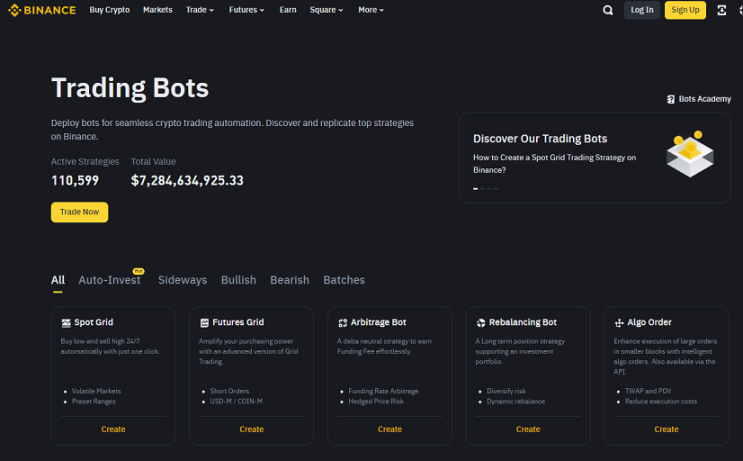Click the yellow Sign Up button
The image size is (743, 461).
point(685,10)
